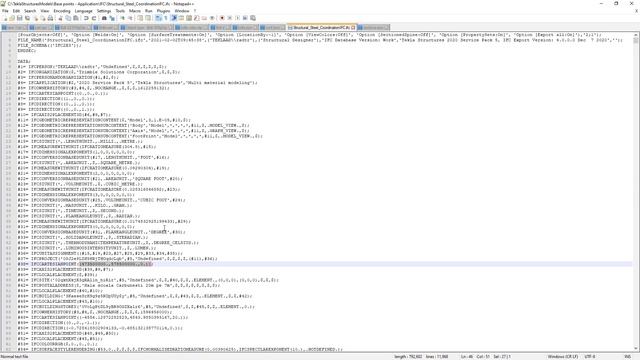The height and width of the screenshot is (360, 640).
Task: Click the Replace toolbar icon
Action: click(112, 18)
